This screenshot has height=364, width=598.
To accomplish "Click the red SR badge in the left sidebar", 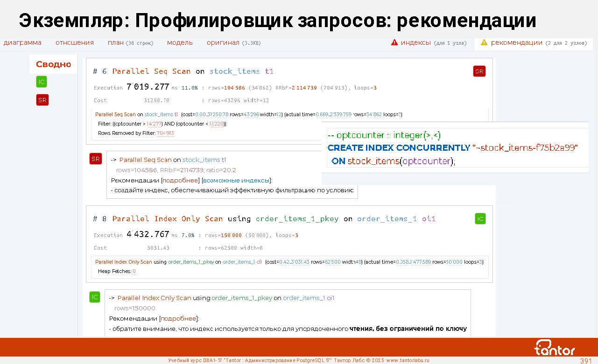I will coord(42,100).
